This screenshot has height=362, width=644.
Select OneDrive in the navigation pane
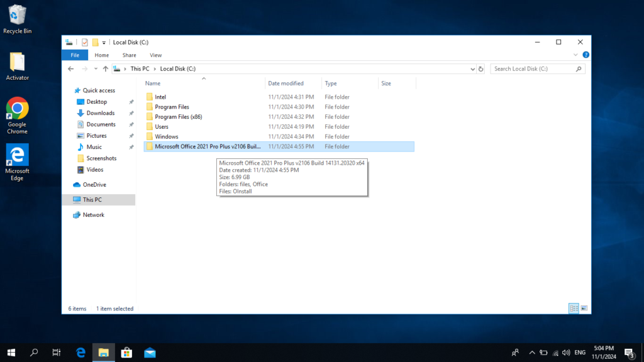pos(94,185)
